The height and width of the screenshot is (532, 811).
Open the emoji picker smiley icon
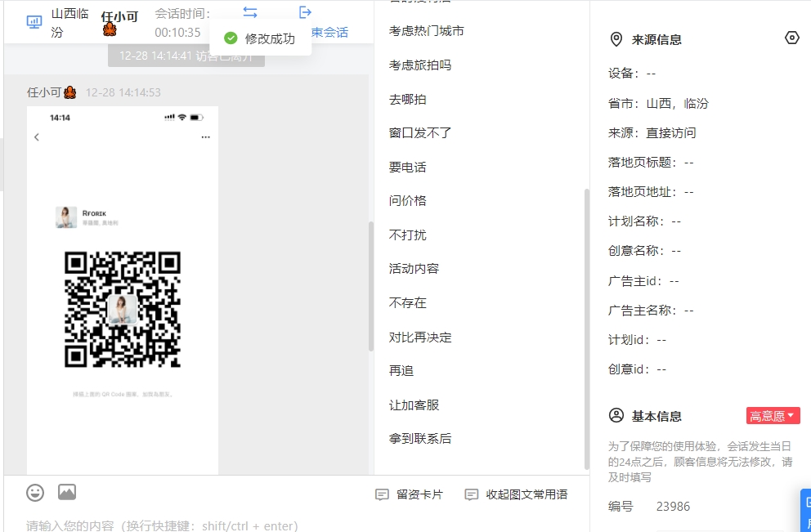(x=35, y=492)
